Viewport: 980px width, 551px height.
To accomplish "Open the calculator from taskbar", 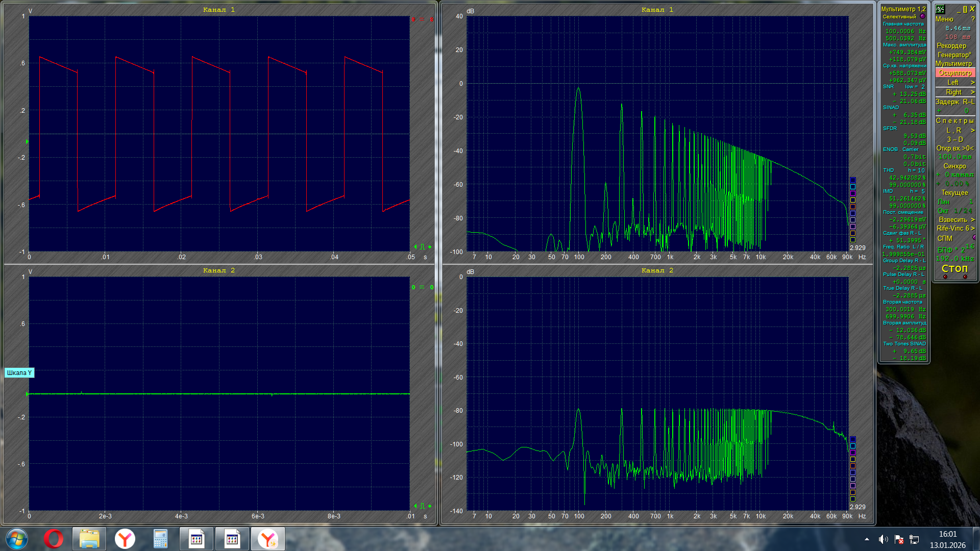I will 160,539.
